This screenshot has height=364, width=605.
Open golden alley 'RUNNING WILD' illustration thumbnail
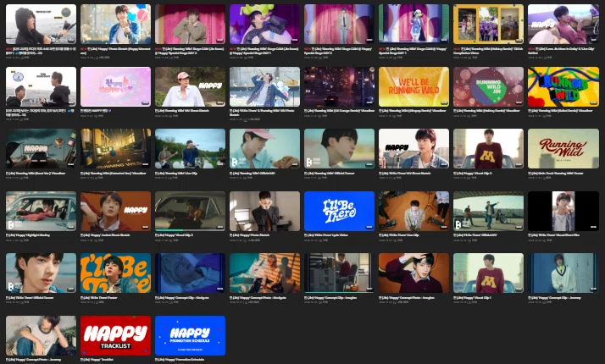coord(116,149)
